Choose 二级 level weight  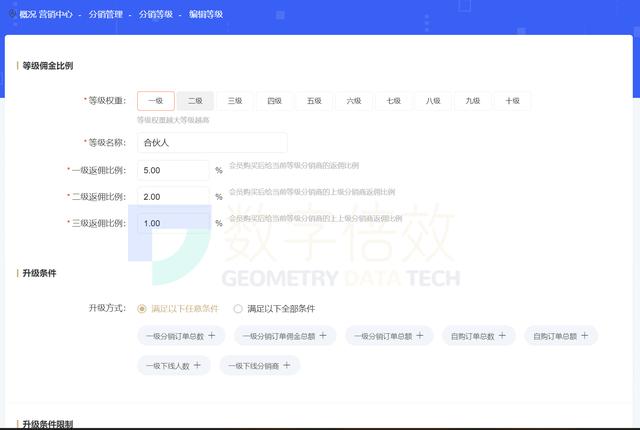(195, 101)
